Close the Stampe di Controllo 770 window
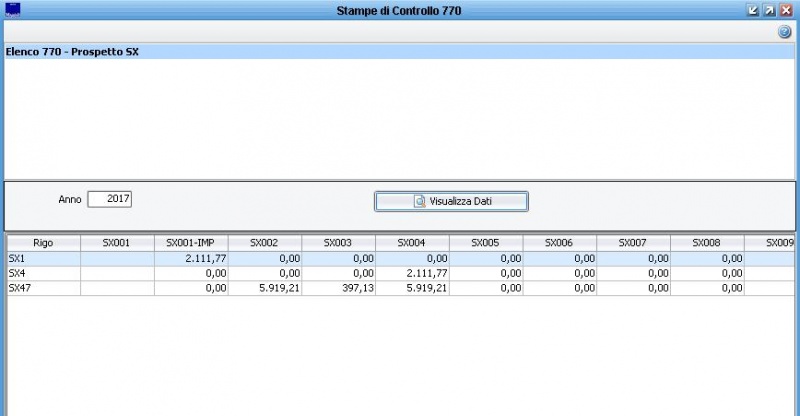Viewport: 800px width, 416px height. 786,10
